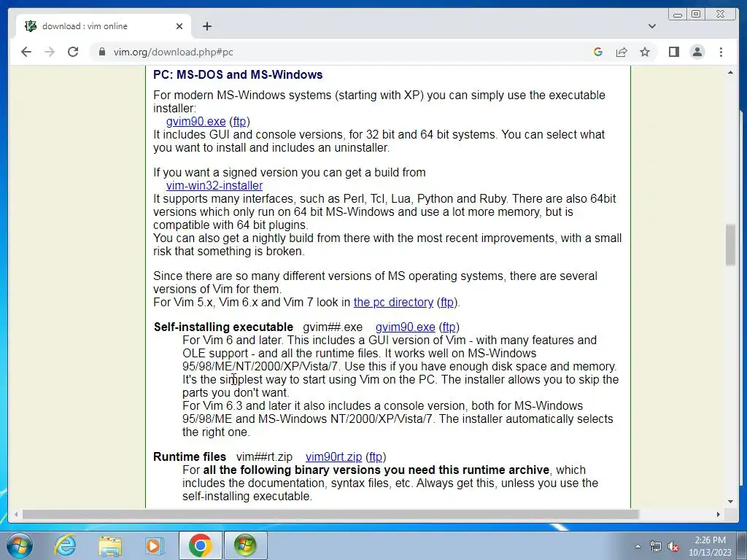Open ftp link after the pc directory
The height and width of the screenshot is (560, 747).
pyautogui.click(x=447, y=303)
